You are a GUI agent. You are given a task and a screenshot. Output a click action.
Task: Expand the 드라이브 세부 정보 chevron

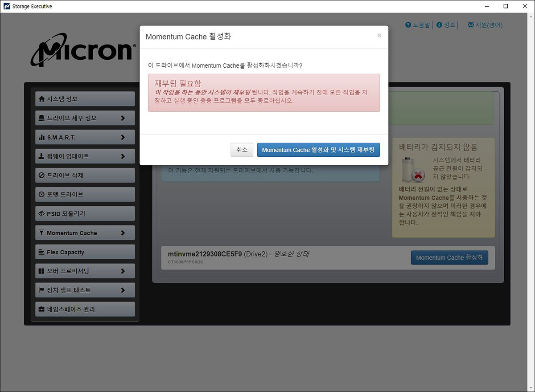[123, 118]
